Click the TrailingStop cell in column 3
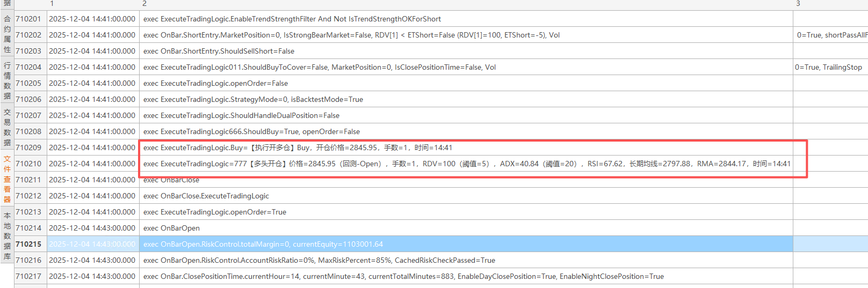This screenshot has width=868, height=288. (829, 67)
